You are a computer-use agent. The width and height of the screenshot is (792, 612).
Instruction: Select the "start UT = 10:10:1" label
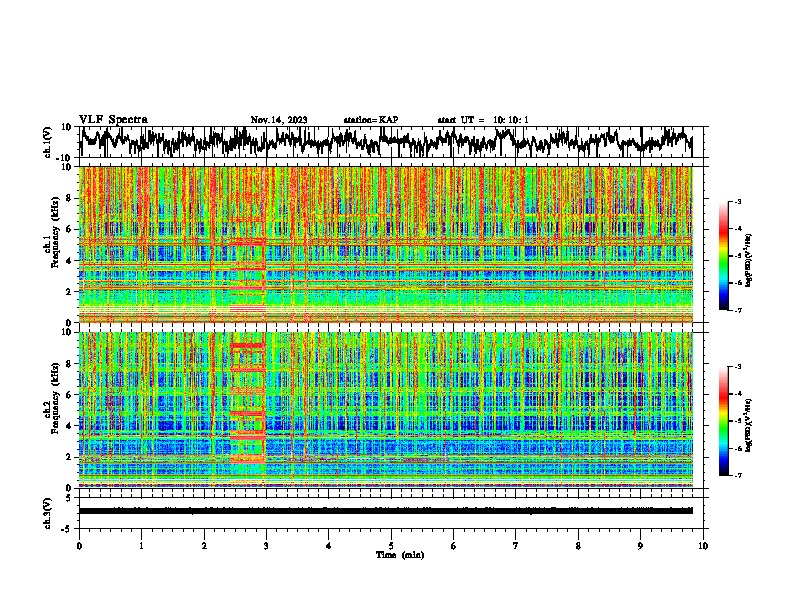483,120
